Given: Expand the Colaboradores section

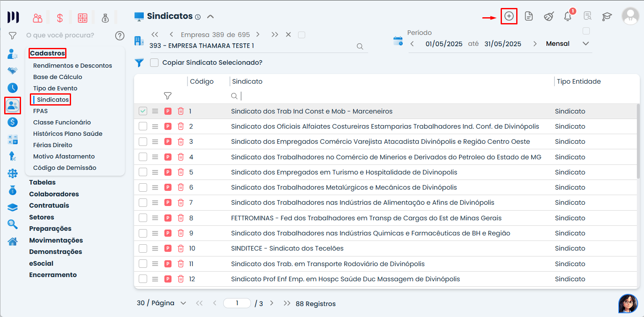Looking at the screenshot, I should [54, 194].
